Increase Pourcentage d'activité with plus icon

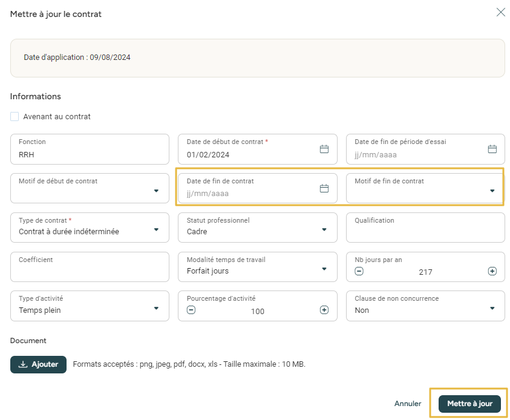tap(324, 310)
